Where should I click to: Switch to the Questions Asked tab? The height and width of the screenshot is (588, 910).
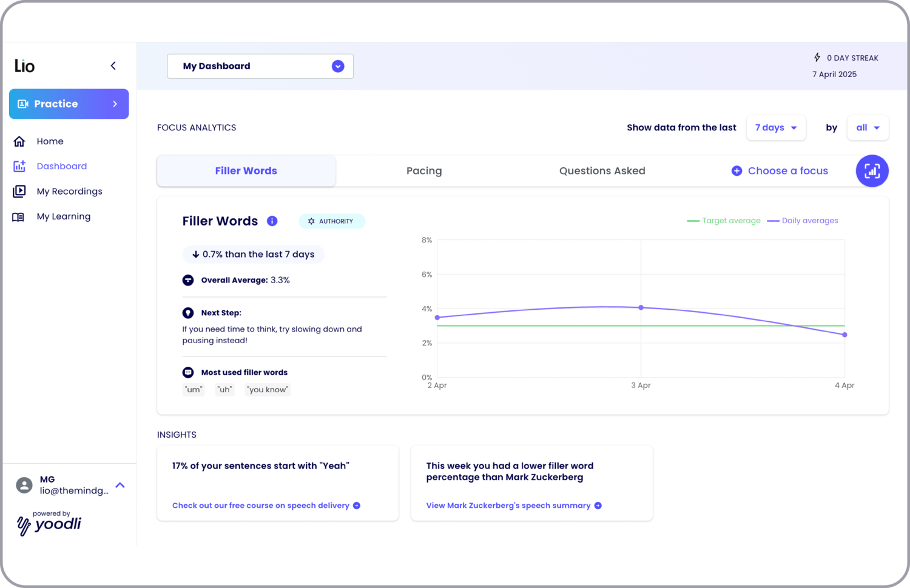point(602,171)
